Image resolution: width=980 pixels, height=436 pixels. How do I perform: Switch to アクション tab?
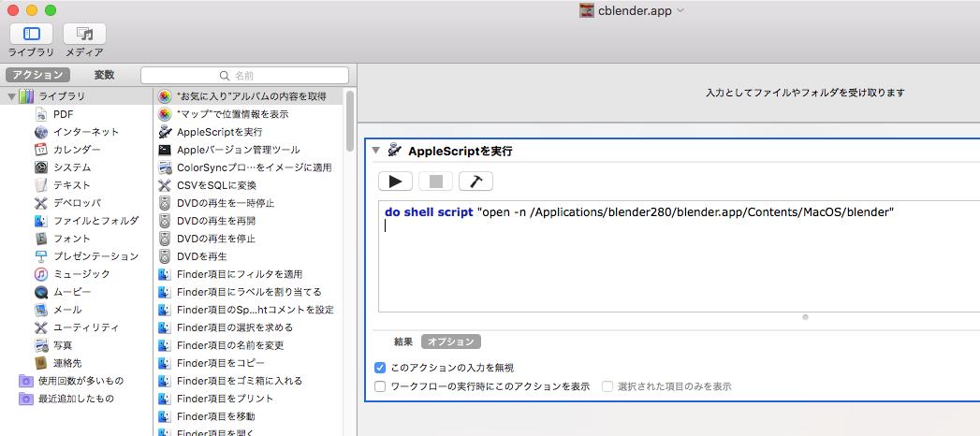(38, 75)
